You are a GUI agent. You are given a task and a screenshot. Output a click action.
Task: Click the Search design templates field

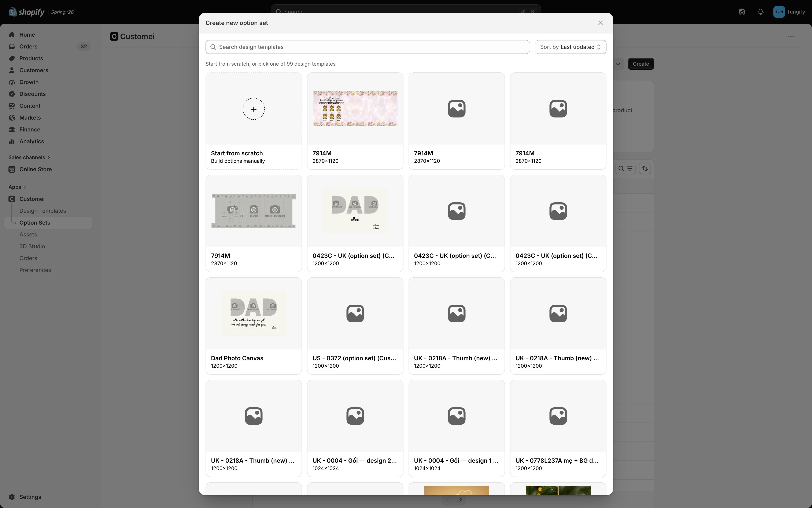tap(368, 47)
